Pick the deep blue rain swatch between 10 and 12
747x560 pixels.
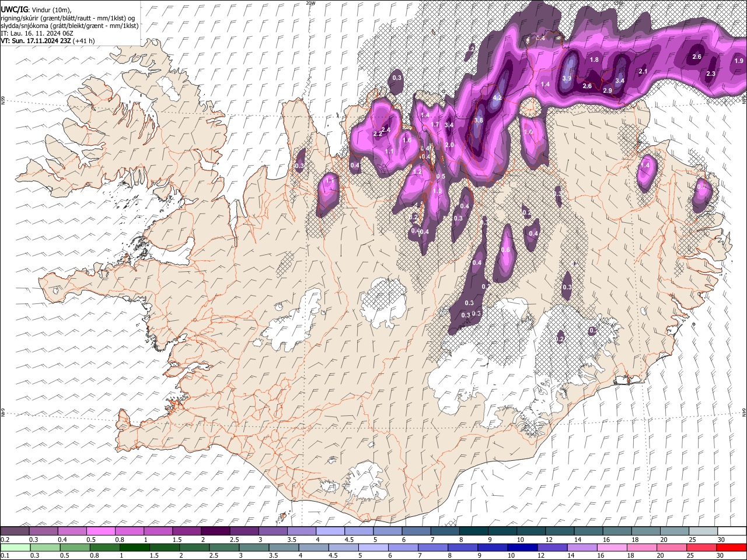523,547
